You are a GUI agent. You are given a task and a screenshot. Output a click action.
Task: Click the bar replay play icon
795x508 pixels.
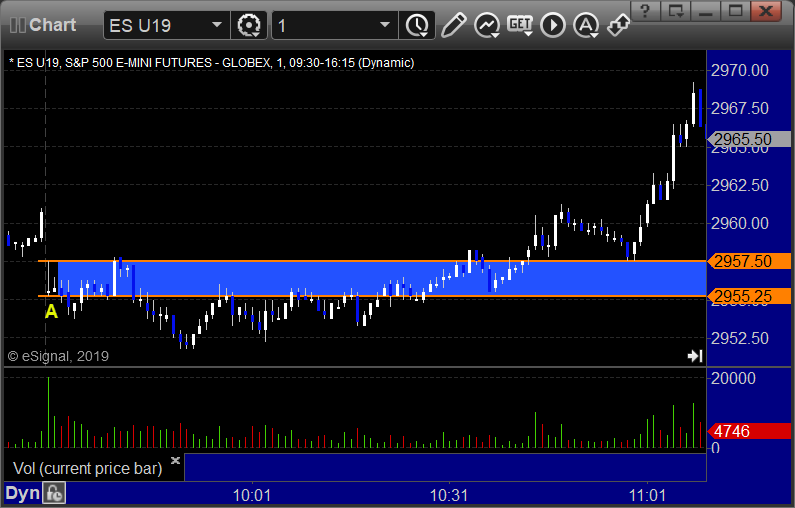(x=553, y=25)
